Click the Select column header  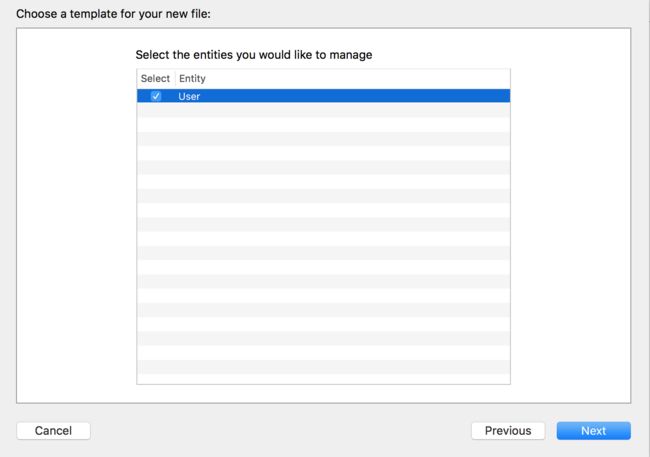tap(155, 78)
